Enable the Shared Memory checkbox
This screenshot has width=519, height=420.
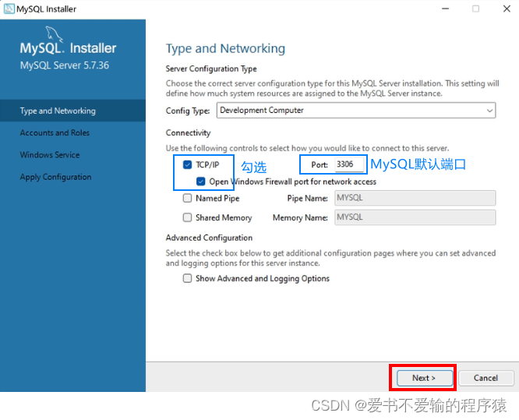(187, 217)
